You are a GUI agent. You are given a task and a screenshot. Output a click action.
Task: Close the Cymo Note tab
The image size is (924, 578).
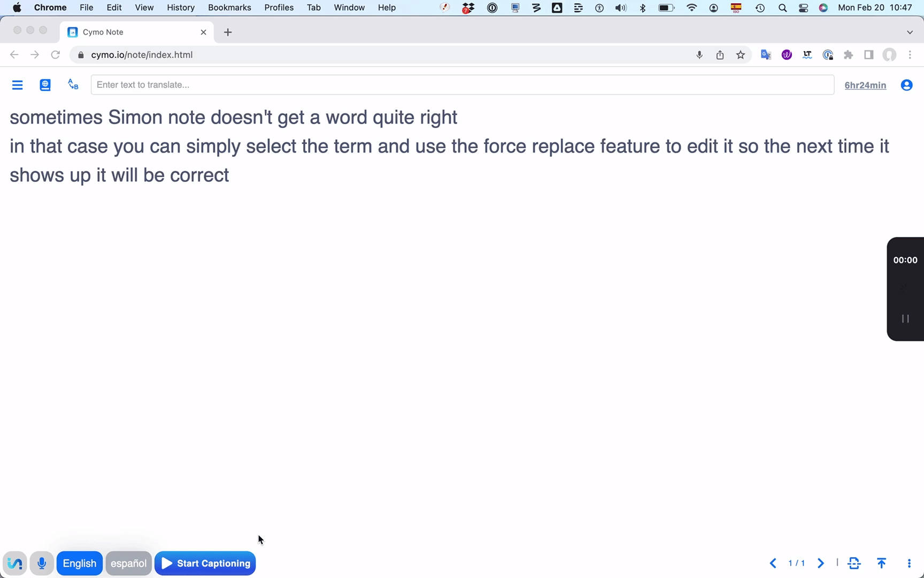pos(203,32)
